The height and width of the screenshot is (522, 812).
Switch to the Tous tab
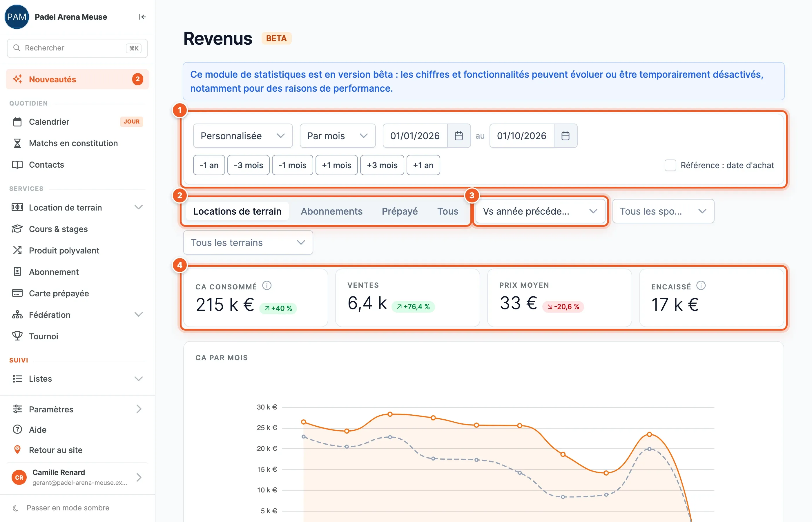coord(448,211)
